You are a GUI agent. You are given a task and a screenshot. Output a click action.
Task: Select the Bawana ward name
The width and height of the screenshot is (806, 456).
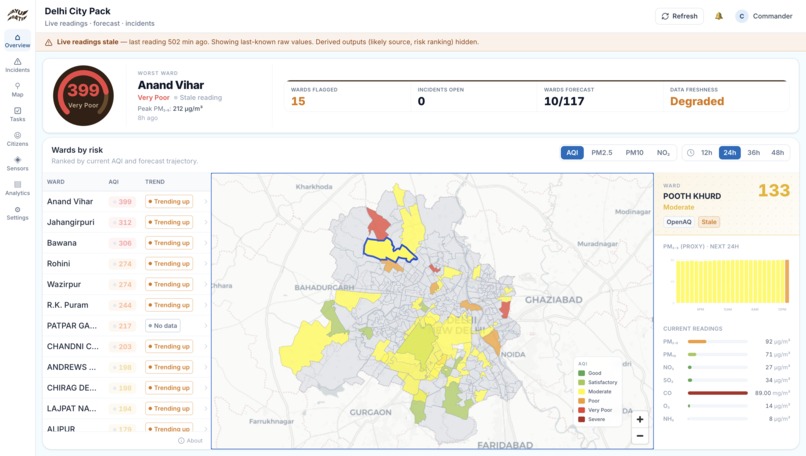(x=62, y=243)
